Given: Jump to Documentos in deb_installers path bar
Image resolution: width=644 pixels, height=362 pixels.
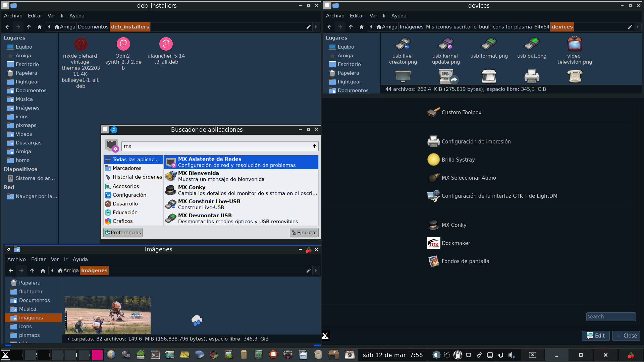Looking at the screenshot, I should coord(93,27).
